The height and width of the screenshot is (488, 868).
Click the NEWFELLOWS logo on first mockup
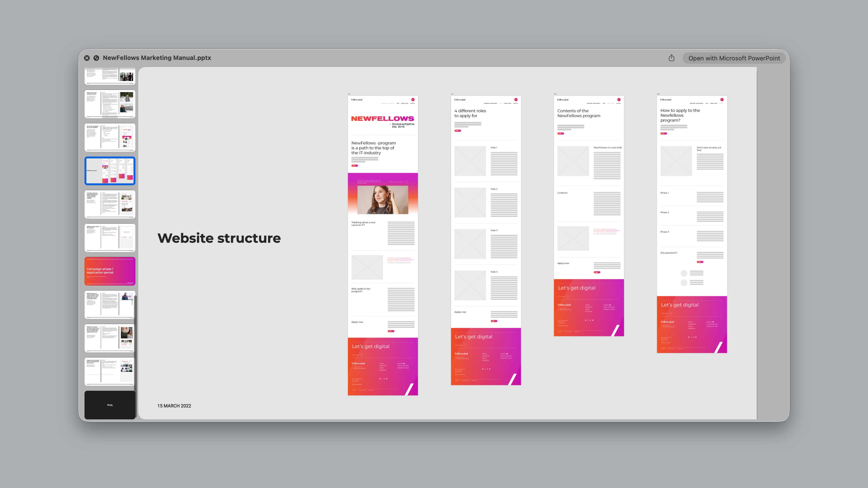[x=382, y=119]
